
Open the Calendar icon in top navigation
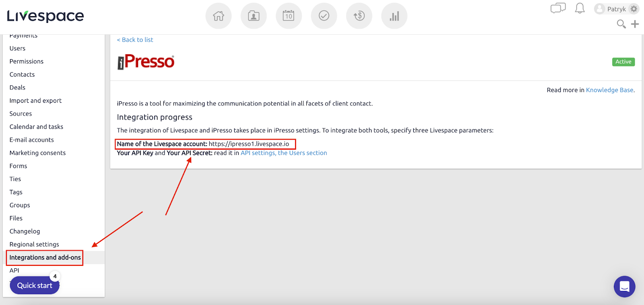tap(289, 16)
